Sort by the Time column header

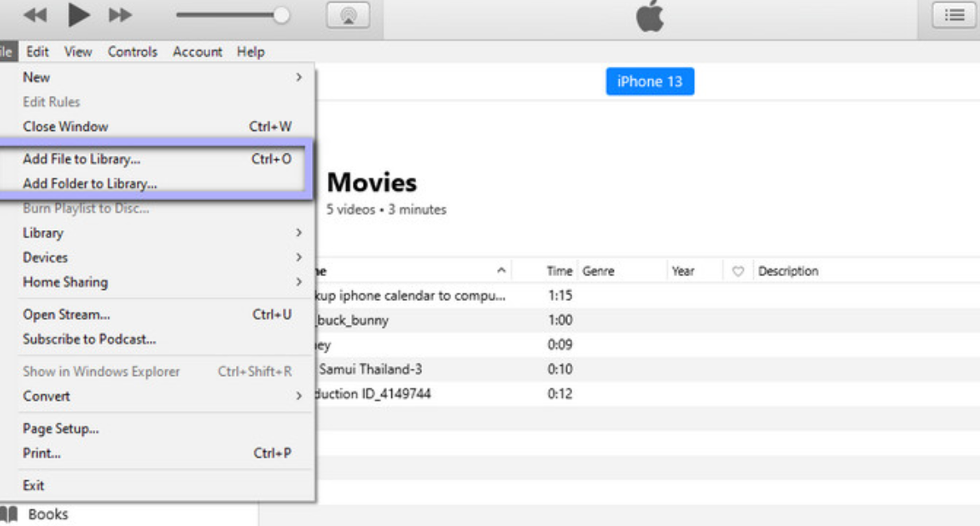click(560, 271)
